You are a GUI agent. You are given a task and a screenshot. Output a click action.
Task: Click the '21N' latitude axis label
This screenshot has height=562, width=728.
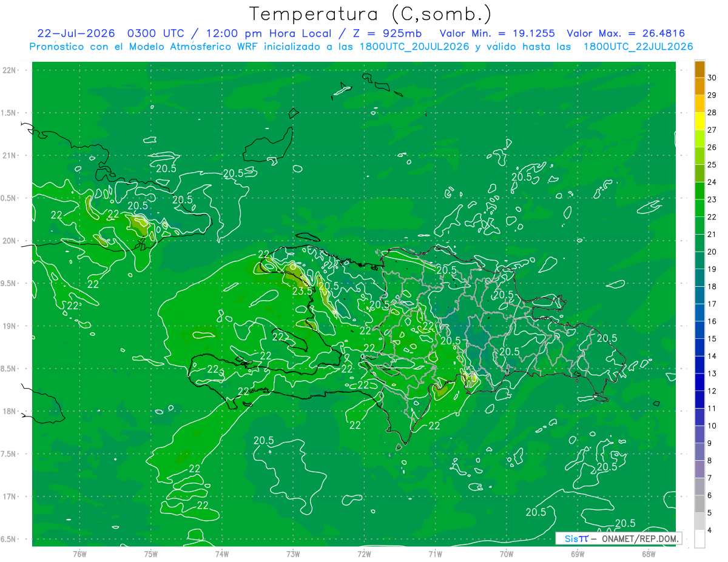point(9,155)
